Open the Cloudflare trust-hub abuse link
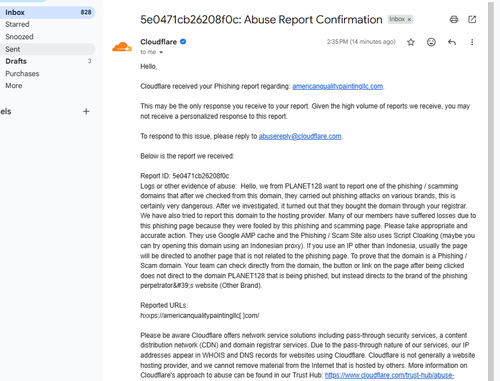 coord(389,375)
